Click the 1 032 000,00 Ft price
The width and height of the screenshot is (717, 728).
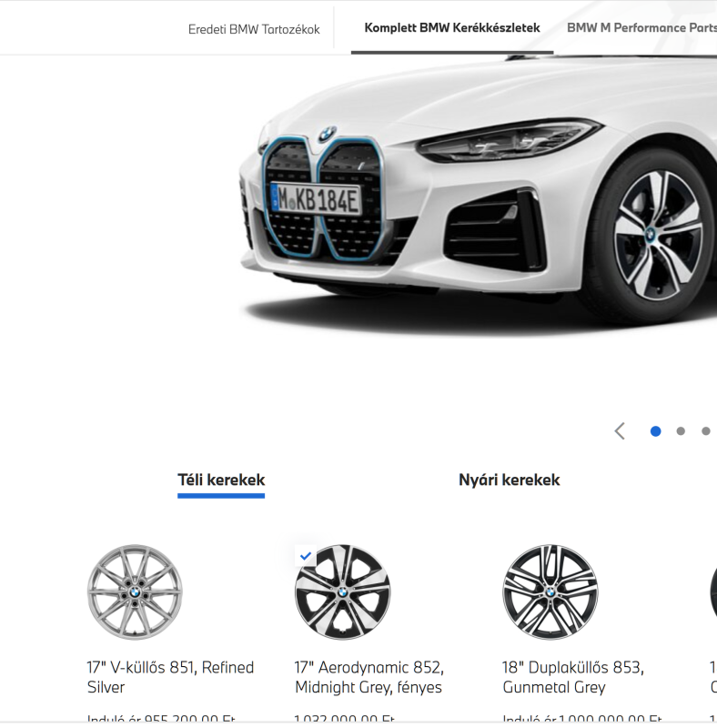tap(345, 719)
